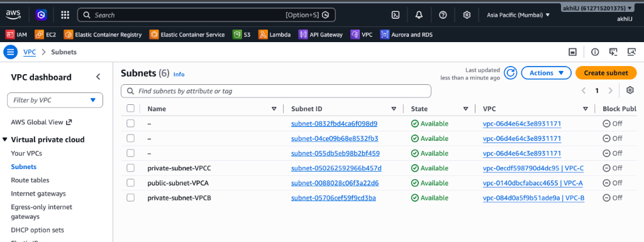Viewport: 644px width, 242px height.
Task: Check the private-subnet-VPCB row
Action: tap(131, 198)
